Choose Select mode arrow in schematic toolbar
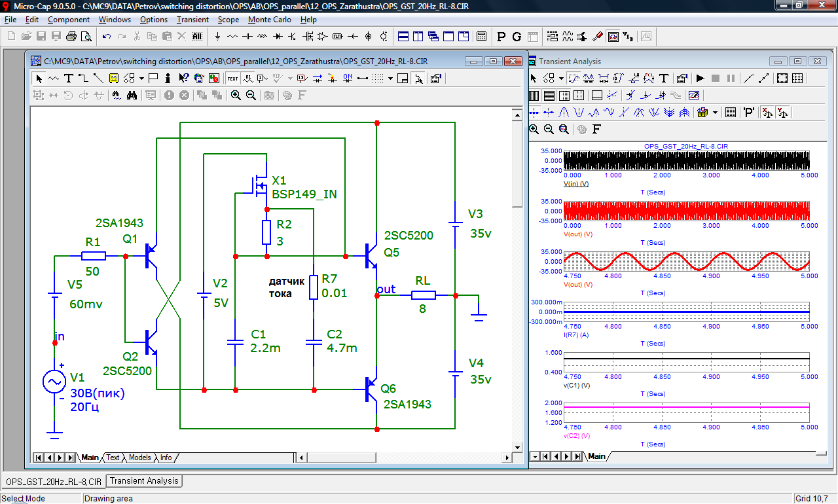Image resolution: width=838 pixels, height=504 pixels. [39, 79]
